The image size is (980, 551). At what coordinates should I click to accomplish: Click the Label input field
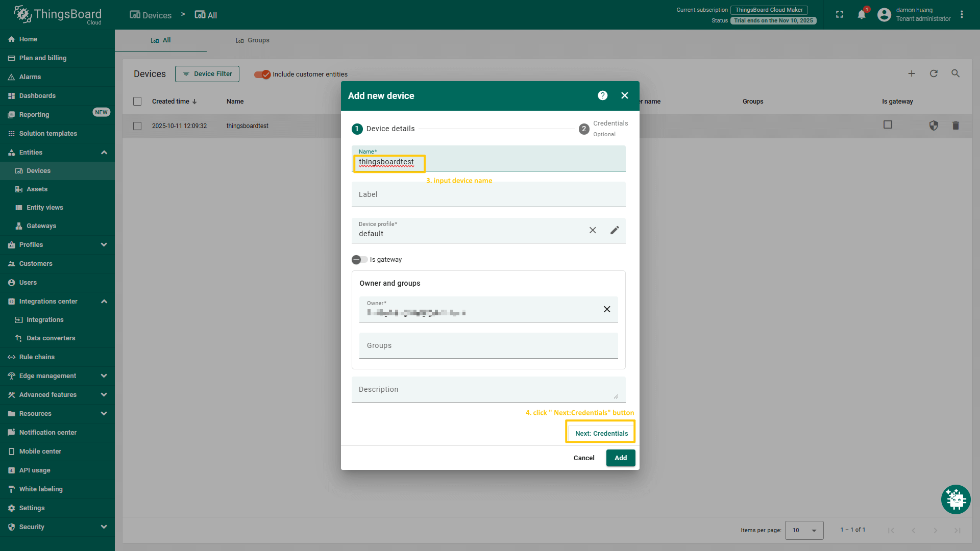click(x=488, y=194)
